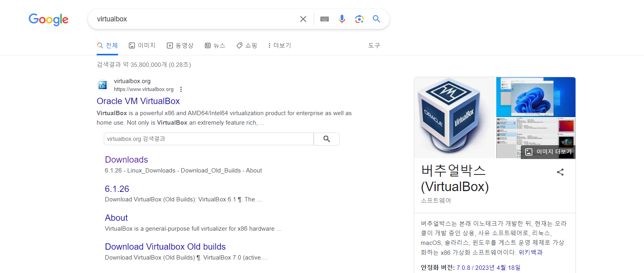Open Download Virtualbox Old builds link

tap(165, 246)
